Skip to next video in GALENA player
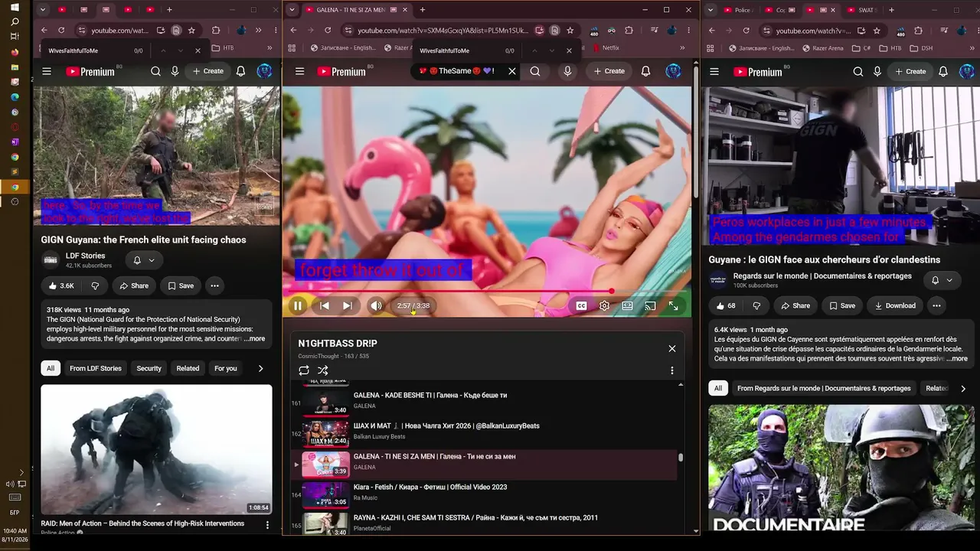 click(x=348, y=305)
